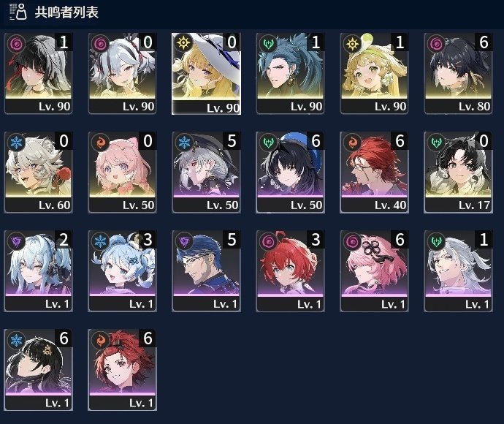Click the Spectro sun icon on green-headband blonde card
The width and height of the screenshot is (504, 424).
coord(352,43)
